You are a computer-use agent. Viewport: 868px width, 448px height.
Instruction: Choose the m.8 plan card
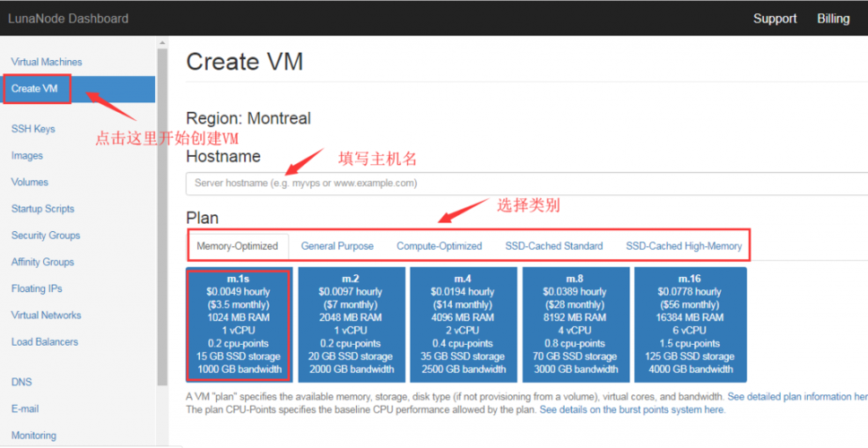(x=576, y=324)
